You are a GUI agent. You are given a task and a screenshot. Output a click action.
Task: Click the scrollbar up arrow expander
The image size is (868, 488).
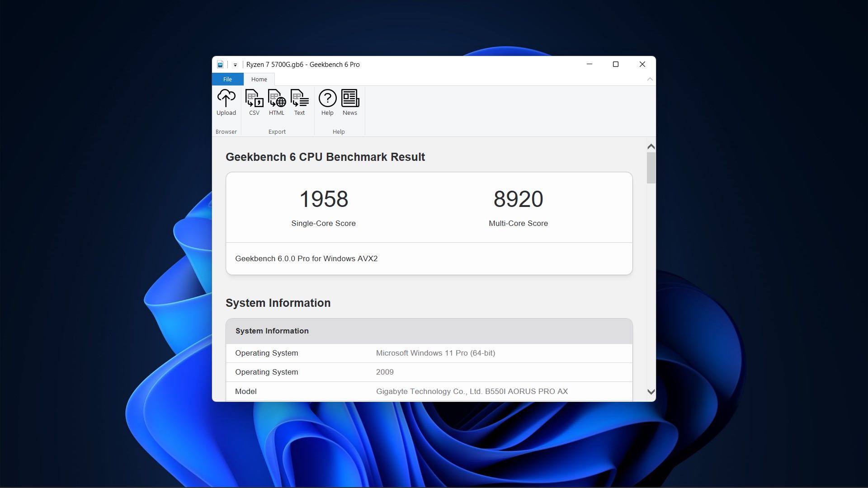point(651,146)
